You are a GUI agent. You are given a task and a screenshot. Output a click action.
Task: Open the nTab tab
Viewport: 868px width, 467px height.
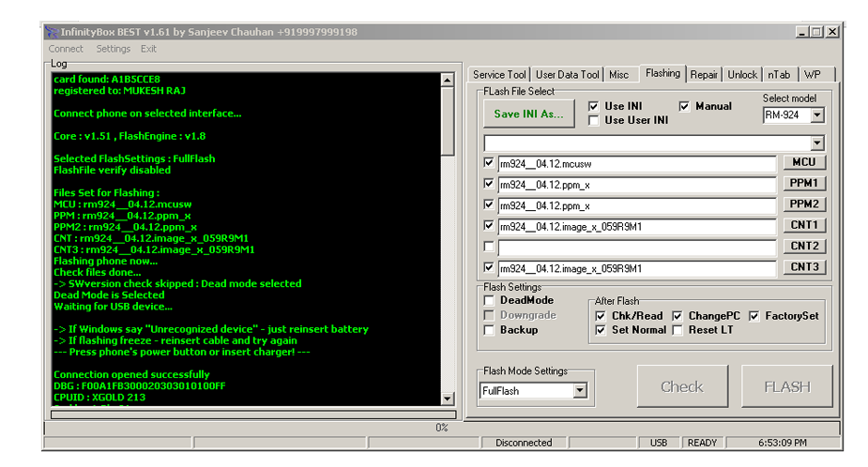[779, 75]
